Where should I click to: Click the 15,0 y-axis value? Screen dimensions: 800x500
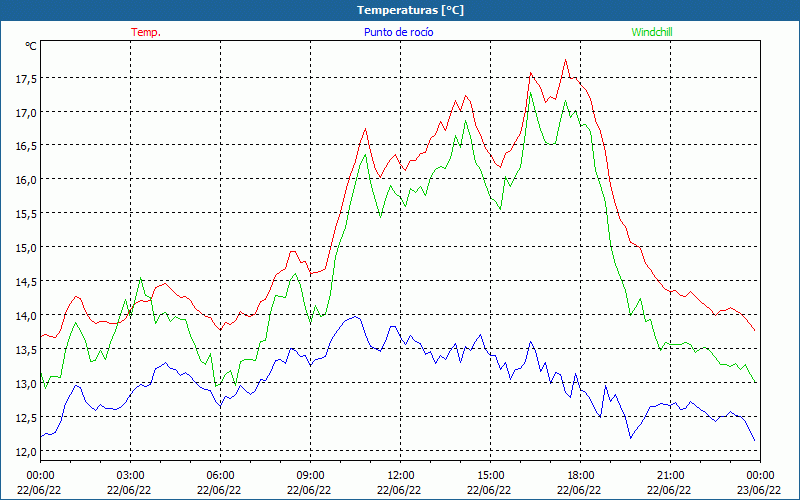26,247
